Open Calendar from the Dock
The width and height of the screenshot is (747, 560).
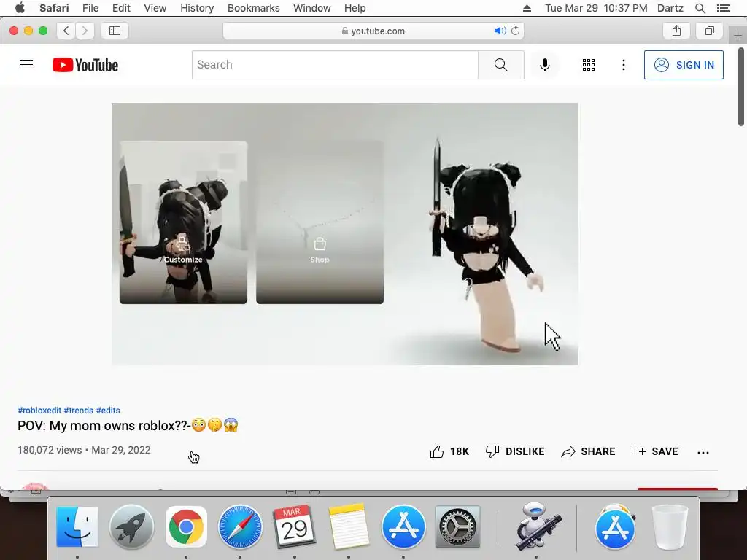(x=295, y=526)
